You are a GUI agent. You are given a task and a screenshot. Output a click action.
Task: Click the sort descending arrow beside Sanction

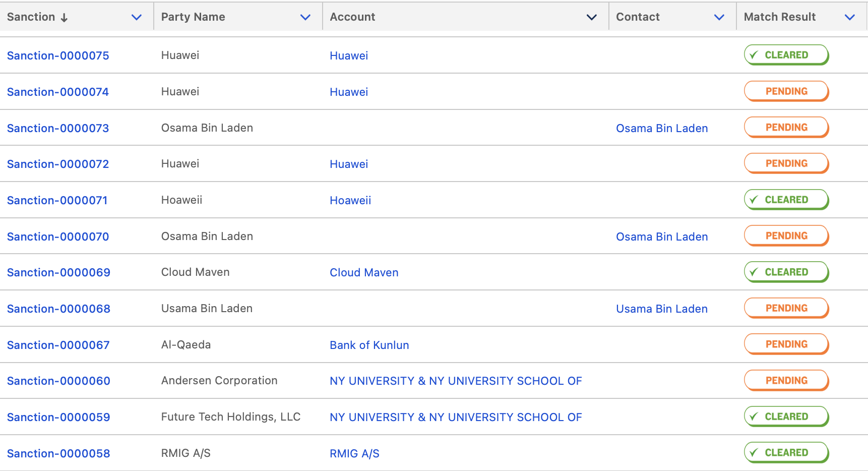point(64,18)
